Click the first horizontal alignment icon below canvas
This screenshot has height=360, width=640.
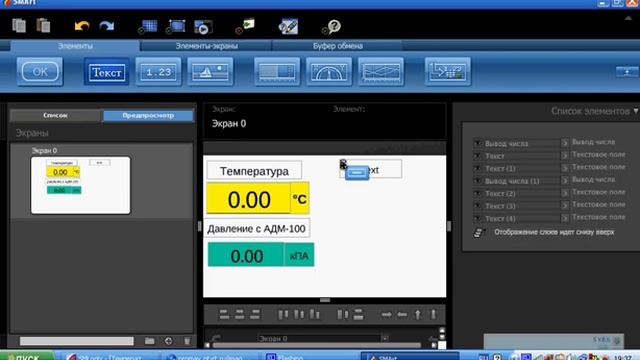click(224, 314)
